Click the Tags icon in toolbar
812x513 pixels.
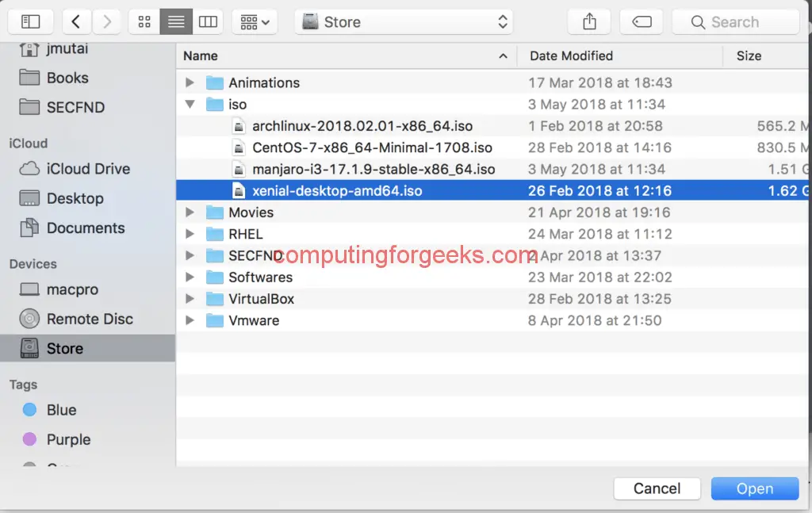coord(641,21)
